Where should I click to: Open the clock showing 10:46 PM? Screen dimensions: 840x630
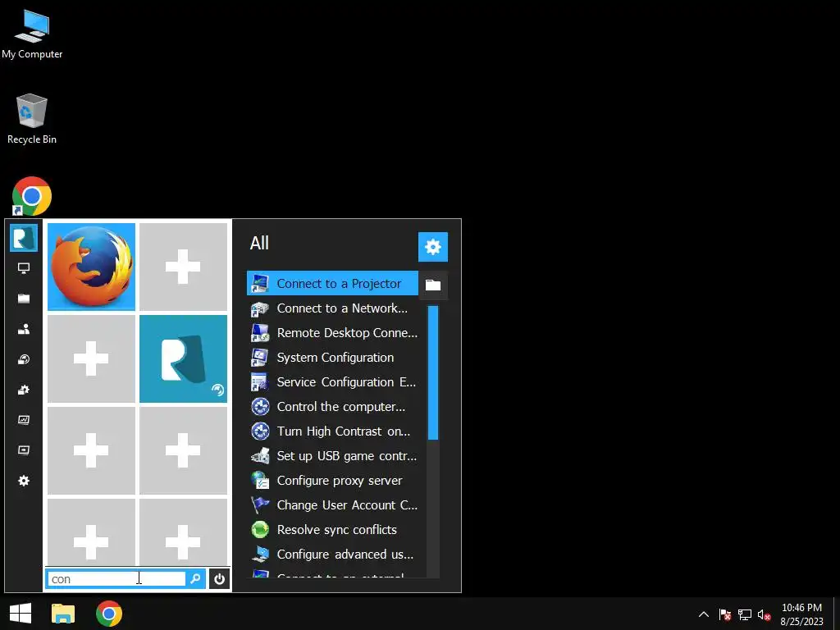(x=801, y=614)
